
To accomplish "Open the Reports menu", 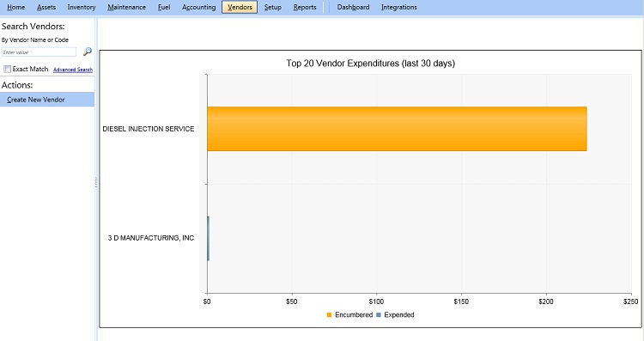I will [305, 7].
